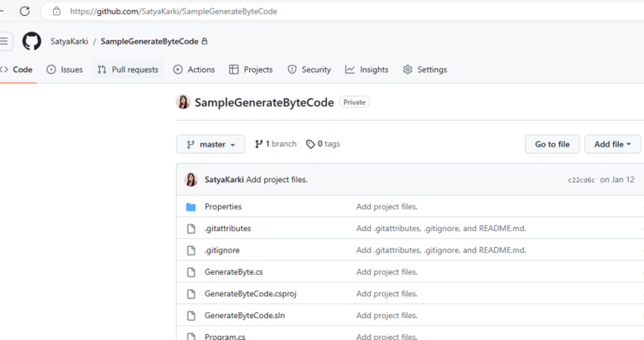Viewport: 644px width, 340px height.
Task: Open the Pull requests tab
Action: (127, 70)
